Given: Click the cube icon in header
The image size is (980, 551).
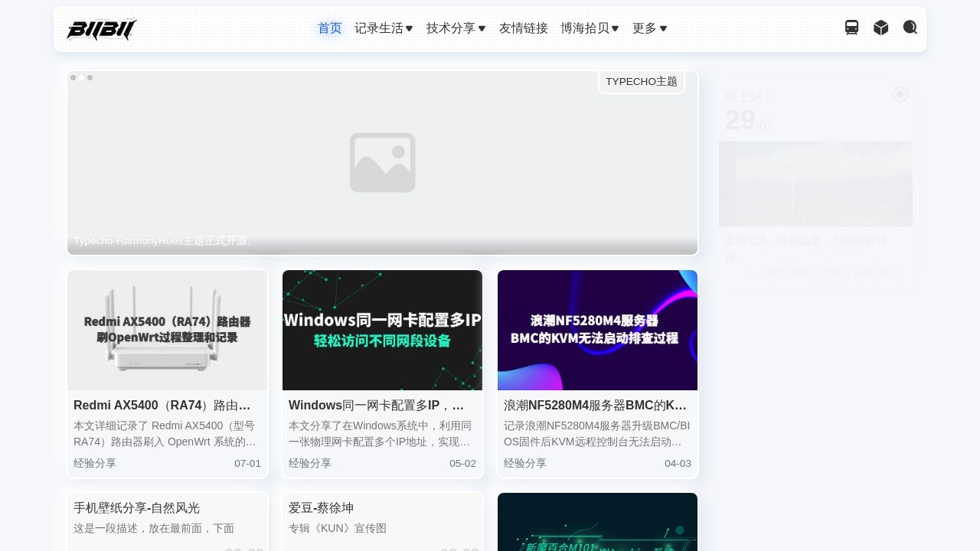Looking at the screenshot, I should pyautogui.click(x=881, y=28).
